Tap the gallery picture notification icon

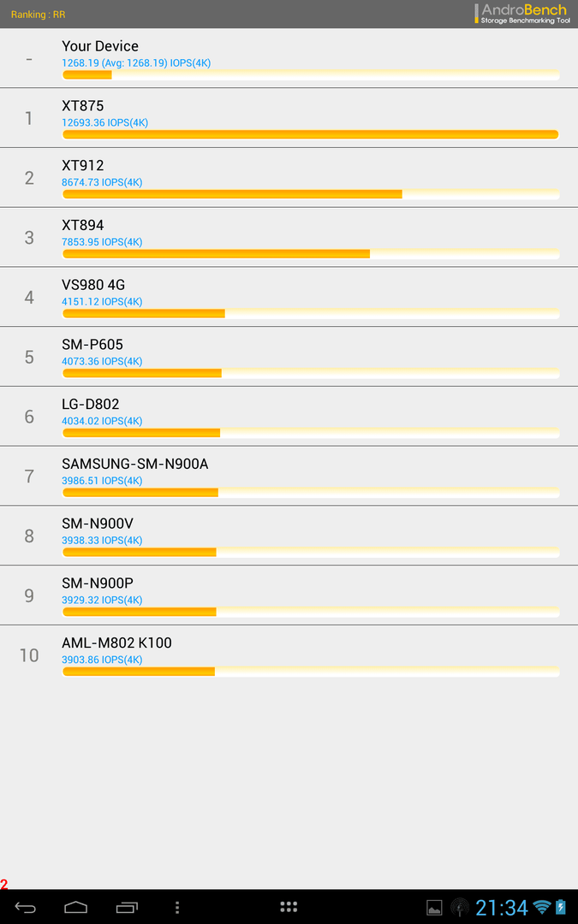pyautogui.click(x=434, y=908)
